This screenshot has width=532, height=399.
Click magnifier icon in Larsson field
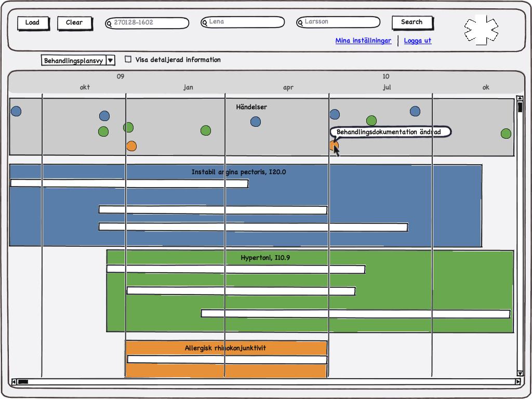[x=300, y=23]
